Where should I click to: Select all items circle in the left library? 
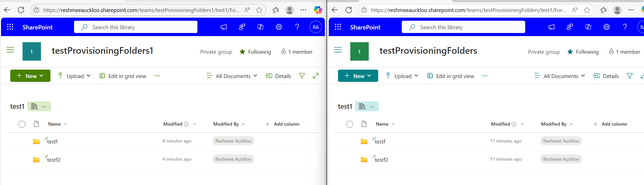click(x=22, y=124)
